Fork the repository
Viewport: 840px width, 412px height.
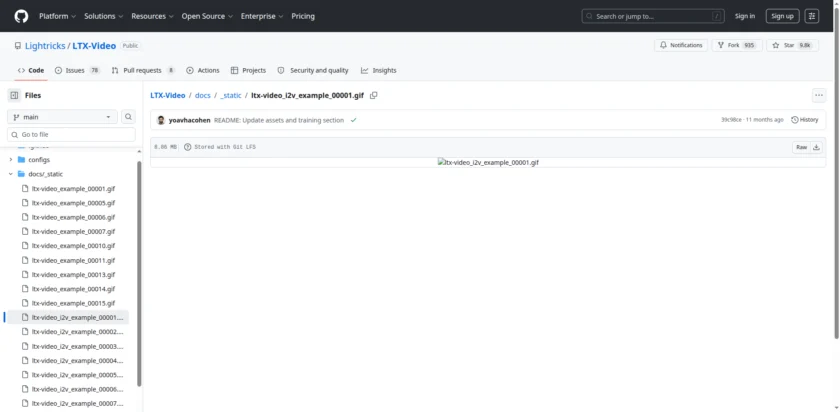pos(737,46)
